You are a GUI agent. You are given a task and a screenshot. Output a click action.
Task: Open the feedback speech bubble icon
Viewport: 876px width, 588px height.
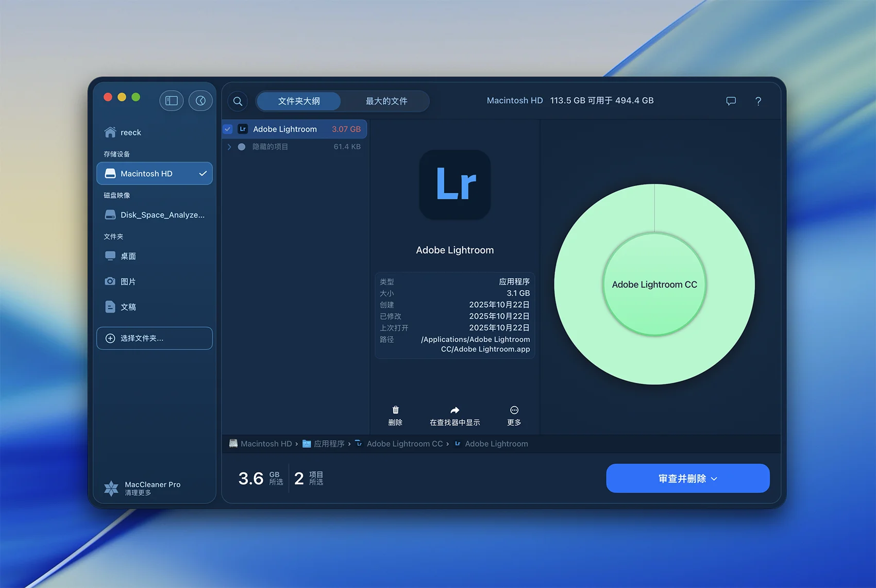pos(731,101)
